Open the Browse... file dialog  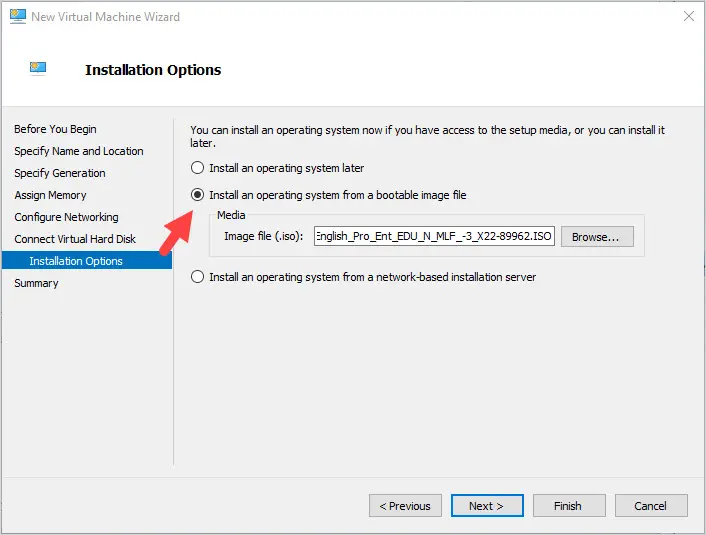(597, 237)
